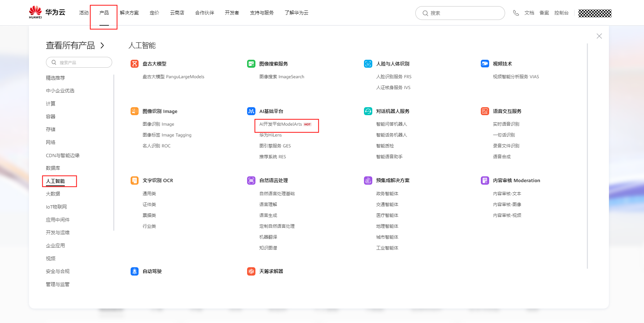Screen dimensions: 644x323
Task: Open 机器翻译 link
Action: [x=268, y=237]
